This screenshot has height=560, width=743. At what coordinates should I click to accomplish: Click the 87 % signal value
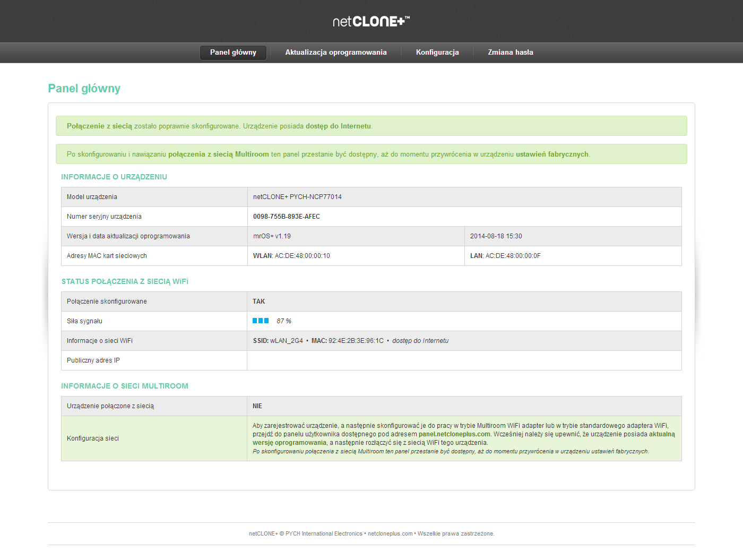284,321
